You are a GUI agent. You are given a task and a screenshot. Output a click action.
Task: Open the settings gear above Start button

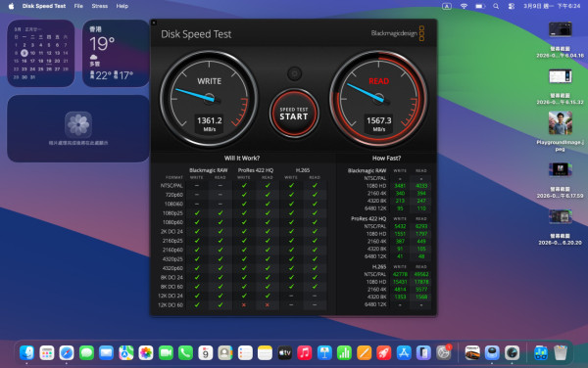(294, 73)
